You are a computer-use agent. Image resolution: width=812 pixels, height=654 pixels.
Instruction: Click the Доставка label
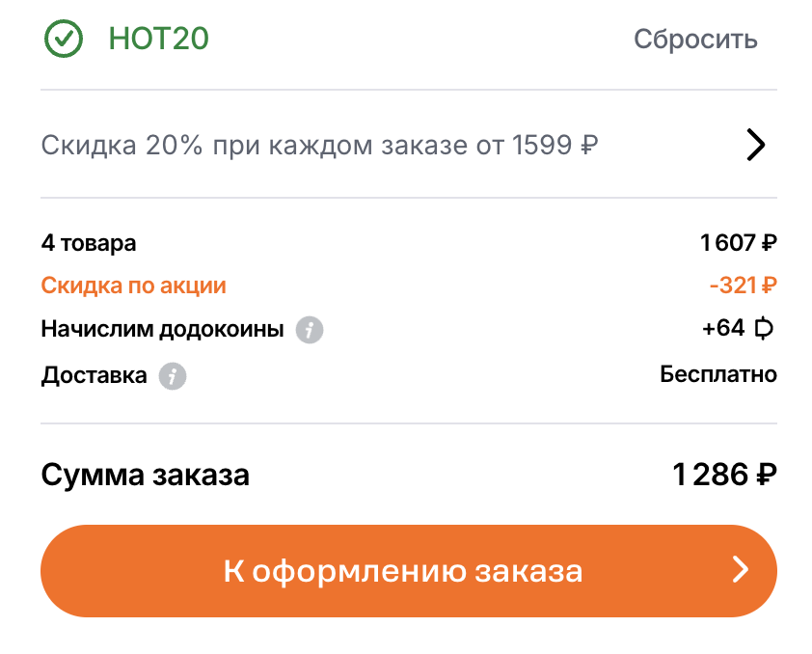click(x=94, y=375)
